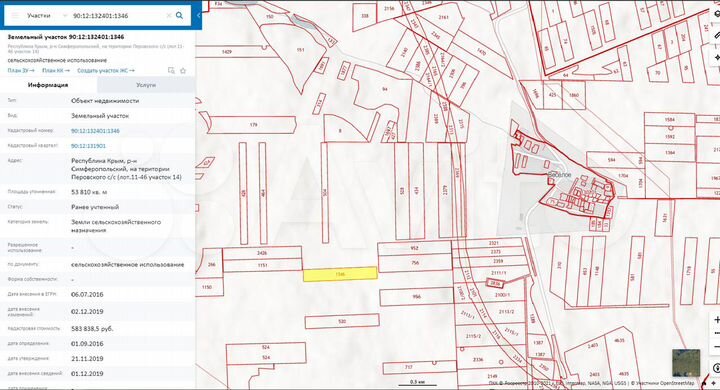720x390 pixels.
Task: Click the date 01.09.2016
Action: click(87, 344)
